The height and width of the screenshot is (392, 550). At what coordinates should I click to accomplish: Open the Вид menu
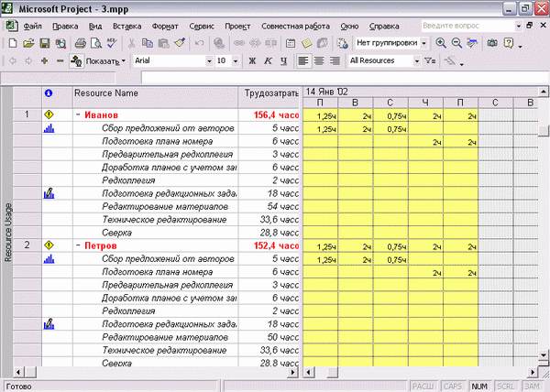point(95,27)
